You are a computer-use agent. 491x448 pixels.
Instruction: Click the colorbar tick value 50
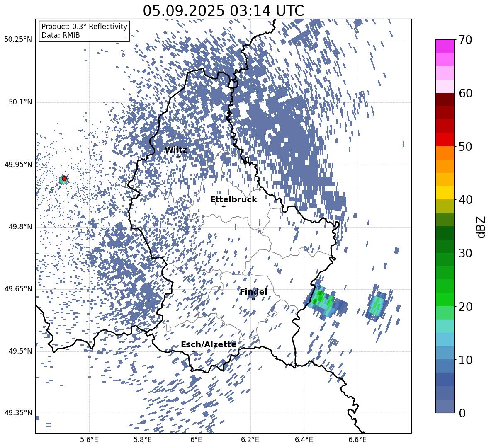click(465, 146)
